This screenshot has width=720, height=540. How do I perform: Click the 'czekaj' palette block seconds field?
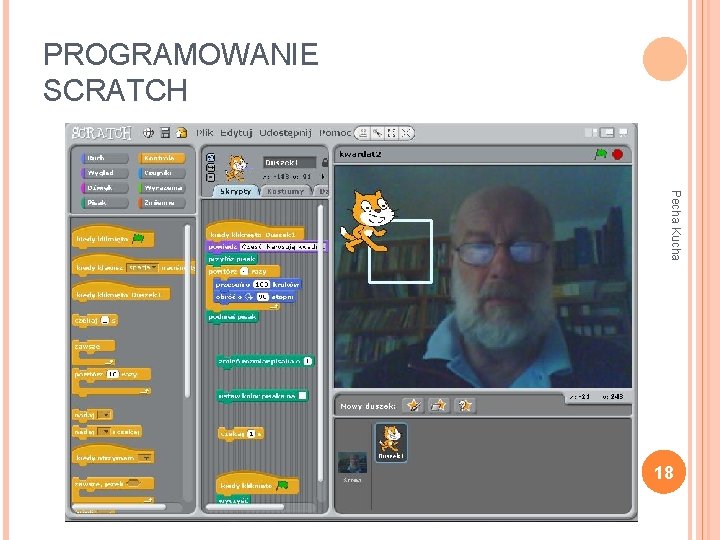click(105, 321)
